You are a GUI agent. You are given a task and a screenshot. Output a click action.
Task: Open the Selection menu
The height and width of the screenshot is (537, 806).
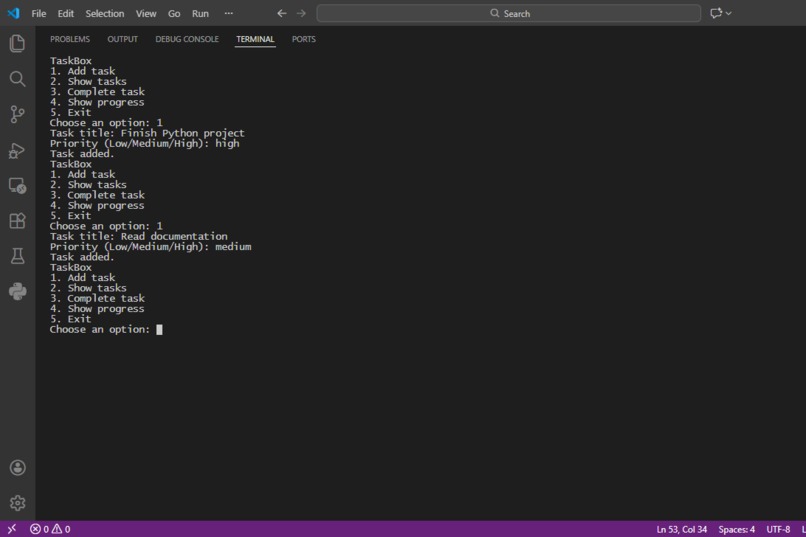tap(105, 13)
